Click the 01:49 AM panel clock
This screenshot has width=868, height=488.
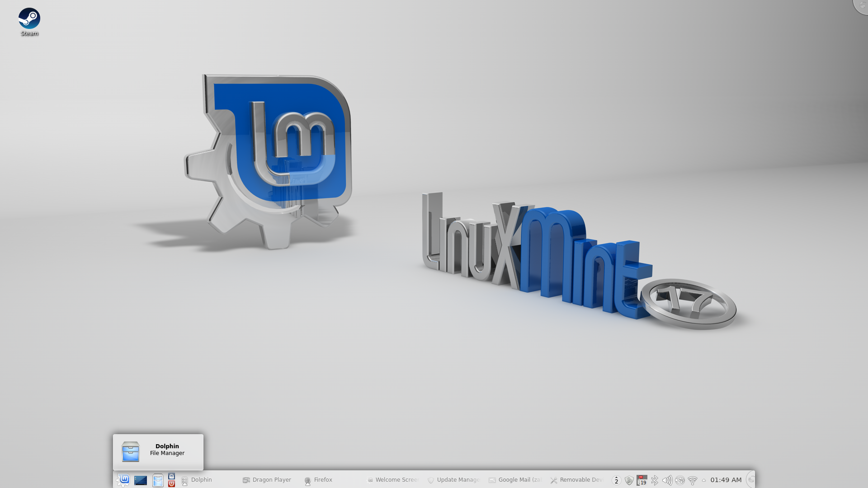(x=726, y=480)
